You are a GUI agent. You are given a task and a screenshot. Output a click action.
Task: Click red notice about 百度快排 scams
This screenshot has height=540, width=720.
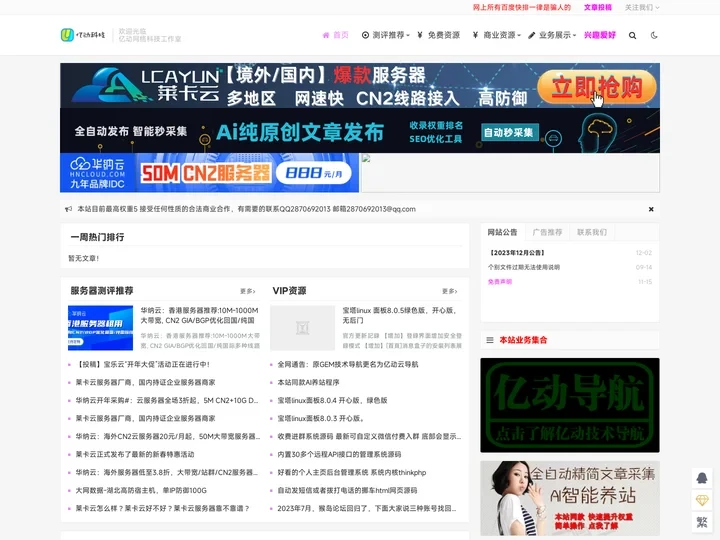(522, 7)
